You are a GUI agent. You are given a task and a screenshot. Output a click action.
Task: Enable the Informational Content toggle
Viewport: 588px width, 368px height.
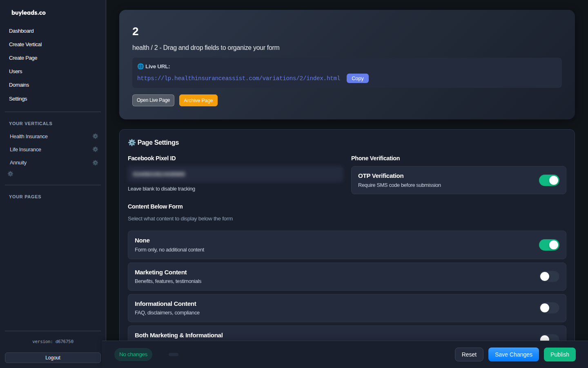(x=549, y=308)
